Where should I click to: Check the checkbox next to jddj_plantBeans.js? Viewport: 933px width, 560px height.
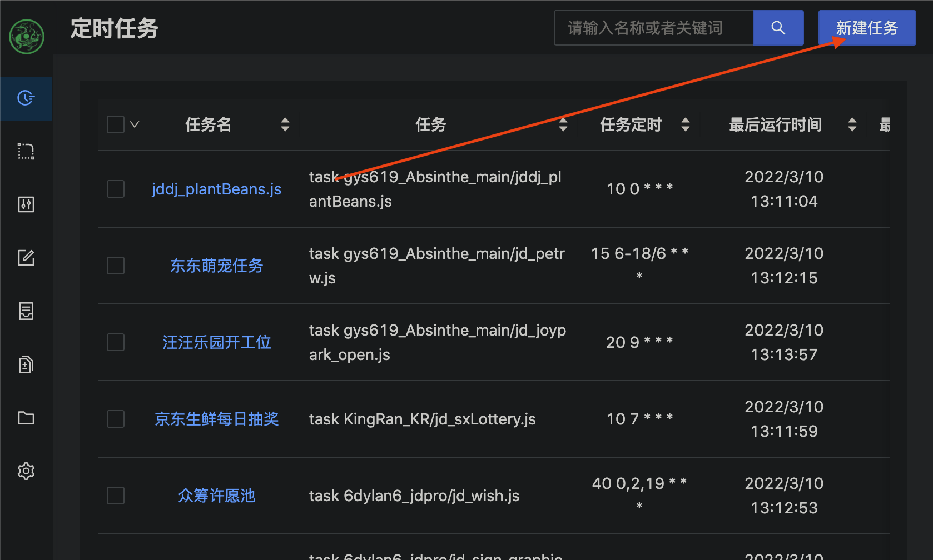click(x=115, y=189)
